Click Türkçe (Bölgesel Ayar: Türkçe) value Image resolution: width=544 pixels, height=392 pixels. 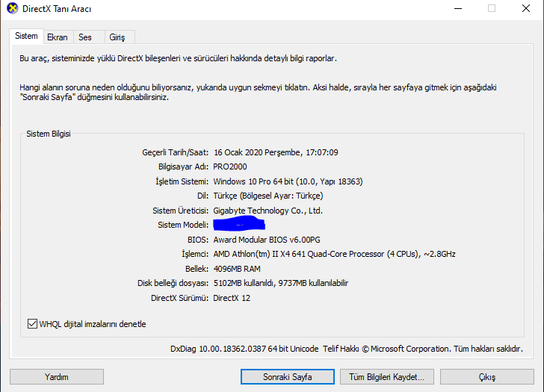tap(268, 196)
